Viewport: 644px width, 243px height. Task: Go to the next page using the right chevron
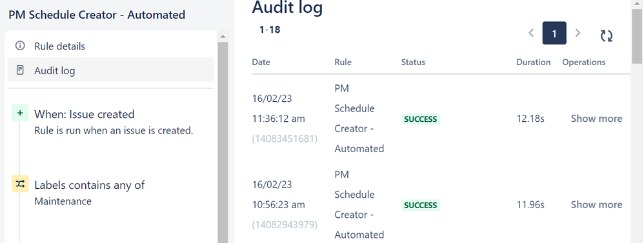[578, 33]
